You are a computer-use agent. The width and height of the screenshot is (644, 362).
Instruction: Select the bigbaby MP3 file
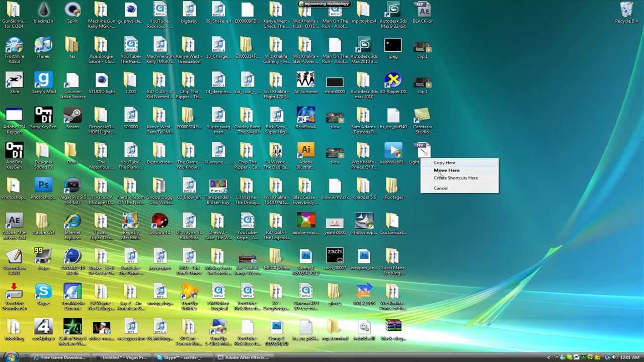coord(189,13)
